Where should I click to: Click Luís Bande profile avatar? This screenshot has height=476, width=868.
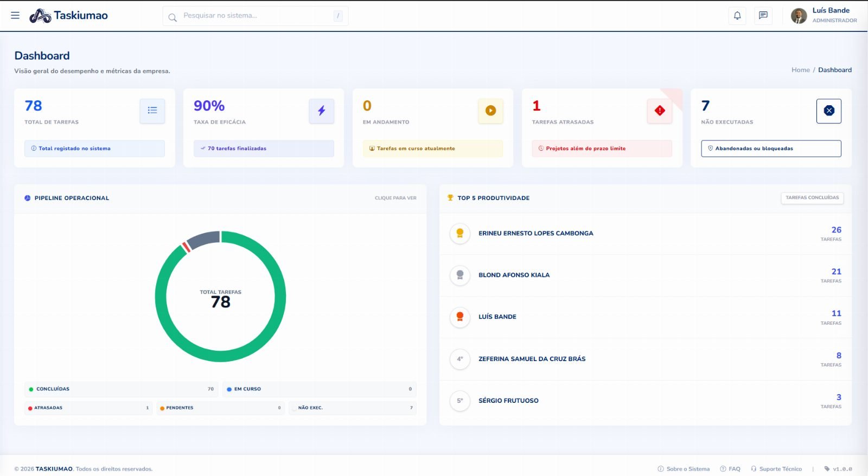(799, 16)
